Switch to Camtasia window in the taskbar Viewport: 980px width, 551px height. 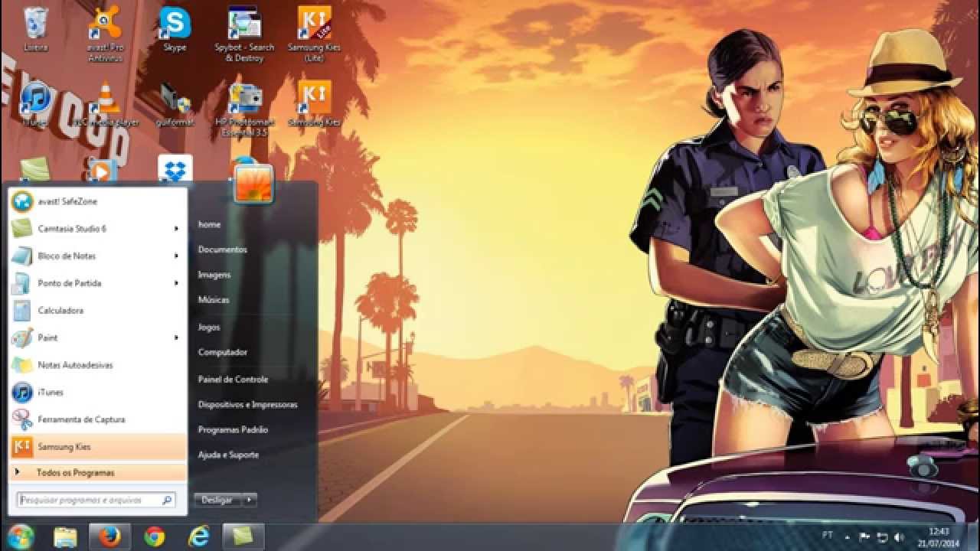click(243, 537)
